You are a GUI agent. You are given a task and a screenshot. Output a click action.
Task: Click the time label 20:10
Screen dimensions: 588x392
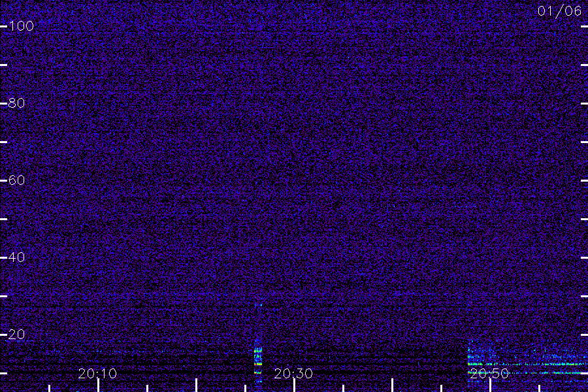[97, 374]
